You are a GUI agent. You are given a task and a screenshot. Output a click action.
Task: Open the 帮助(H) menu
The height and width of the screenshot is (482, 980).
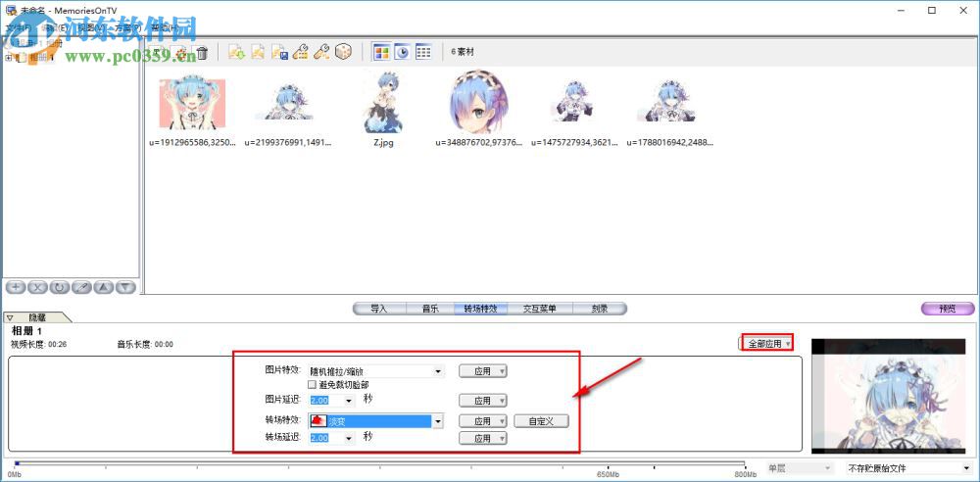(x=165, y=27)
